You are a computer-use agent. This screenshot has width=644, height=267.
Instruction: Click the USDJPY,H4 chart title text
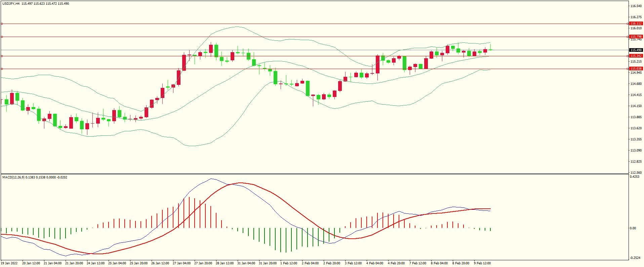pyautogui.click(x=11, y=4)
